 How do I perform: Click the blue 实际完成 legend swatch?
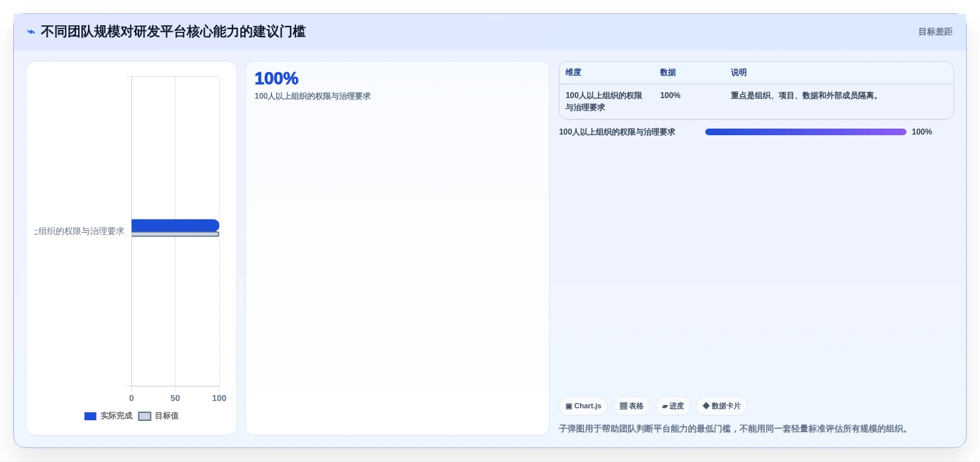[91, 416]
